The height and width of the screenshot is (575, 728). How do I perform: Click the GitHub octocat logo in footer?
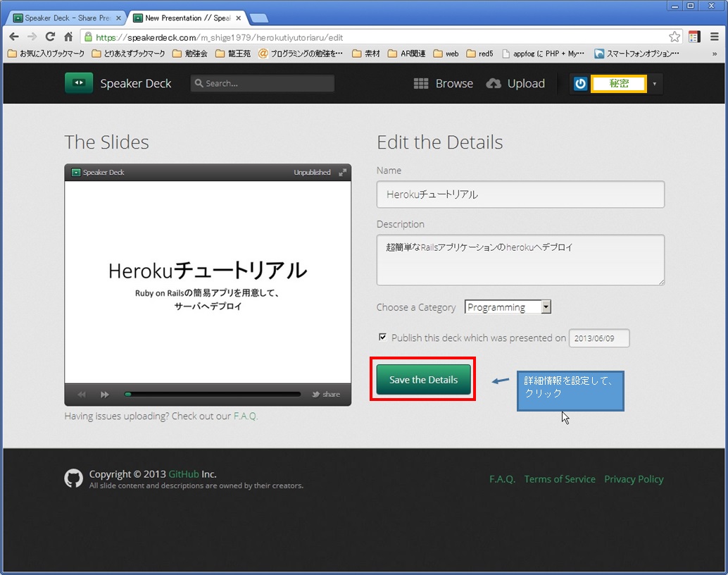74,478
